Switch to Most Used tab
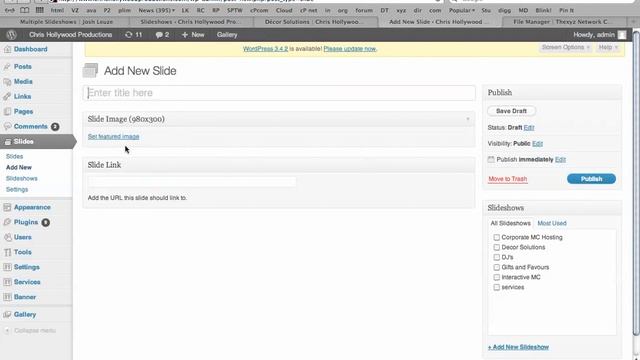The width and height of the screenshot is (640, 360). [552, 223]
